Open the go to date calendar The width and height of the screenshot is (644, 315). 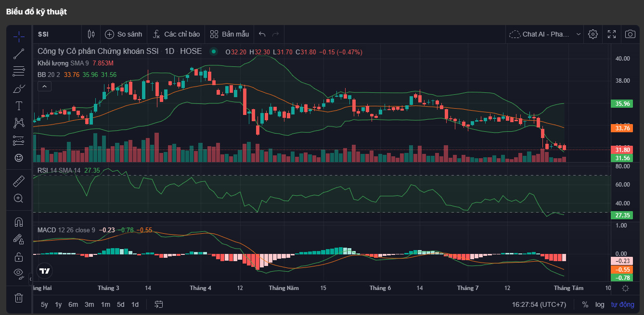click(159, 304)
